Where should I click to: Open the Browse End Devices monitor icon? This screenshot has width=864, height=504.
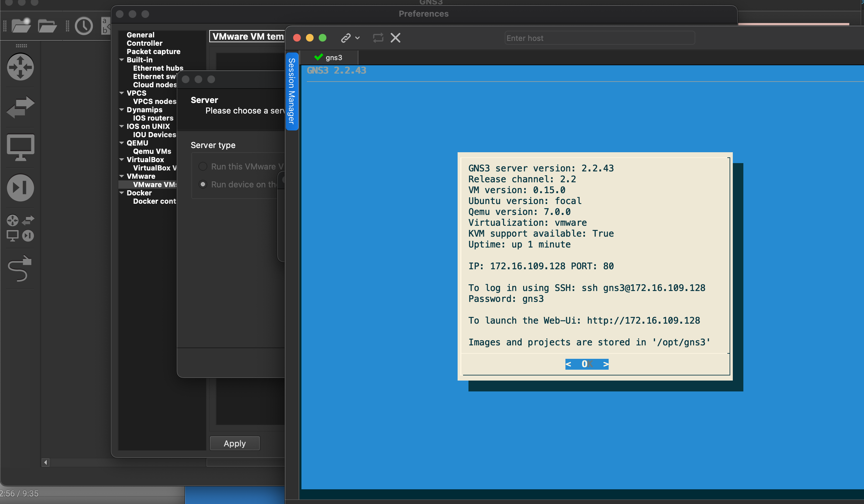point(20,147)
